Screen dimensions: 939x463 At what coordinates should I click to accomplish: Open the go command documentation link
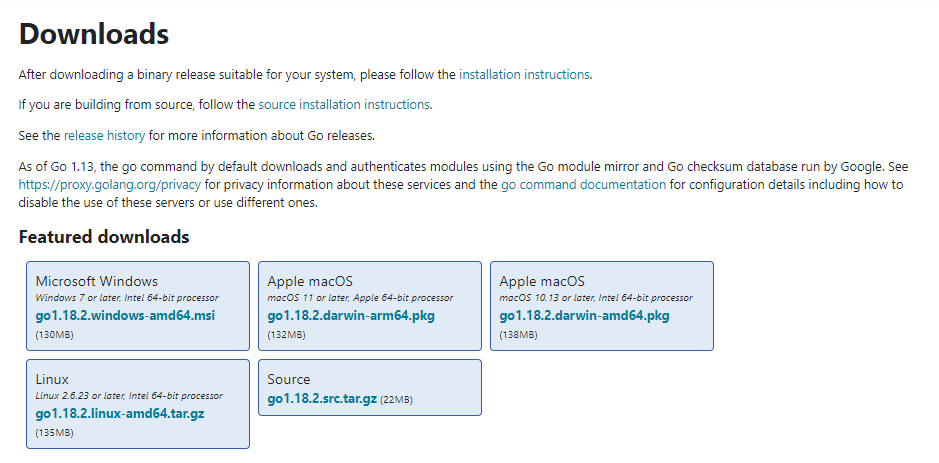583,184
